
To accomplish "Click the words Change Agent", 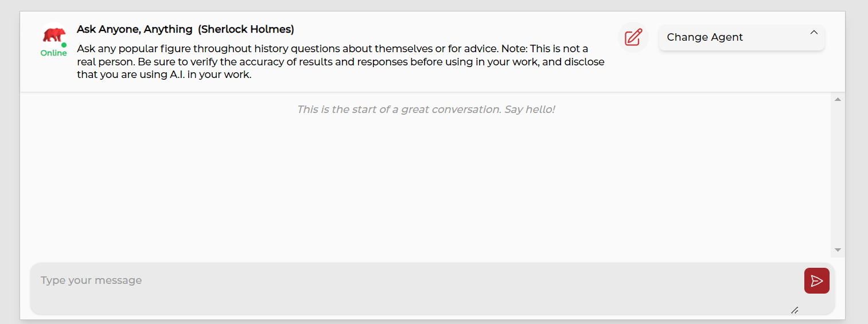I will tap(704, 37).
